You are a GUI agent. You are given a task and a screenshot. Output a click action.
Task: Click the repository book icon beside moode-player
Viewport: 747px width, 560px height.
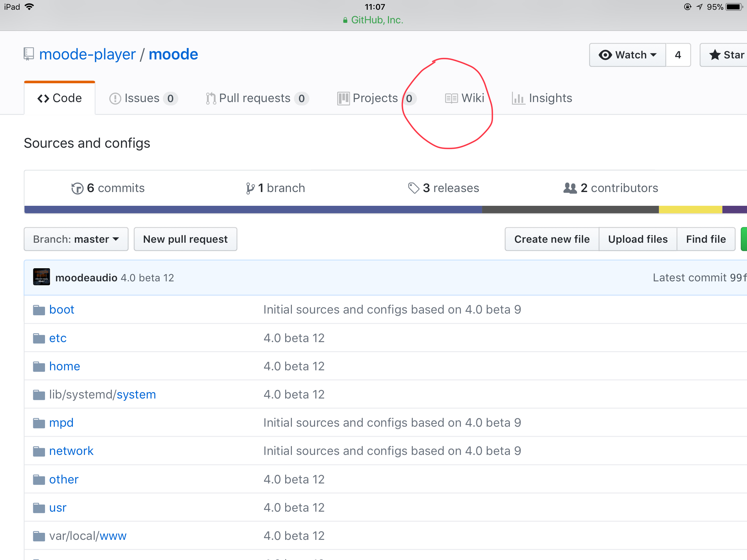point(29,54)
